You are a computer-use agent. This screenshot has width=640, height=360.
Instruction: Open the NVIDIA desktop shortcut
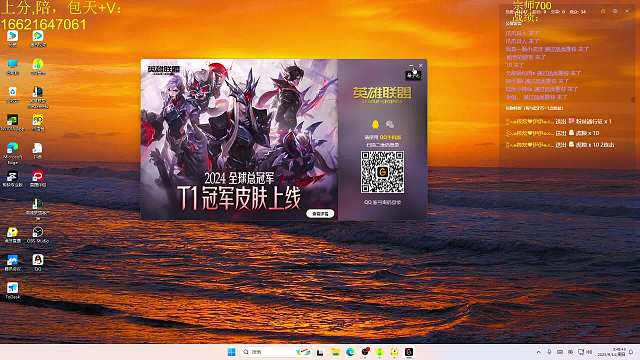tap(12, 122)
